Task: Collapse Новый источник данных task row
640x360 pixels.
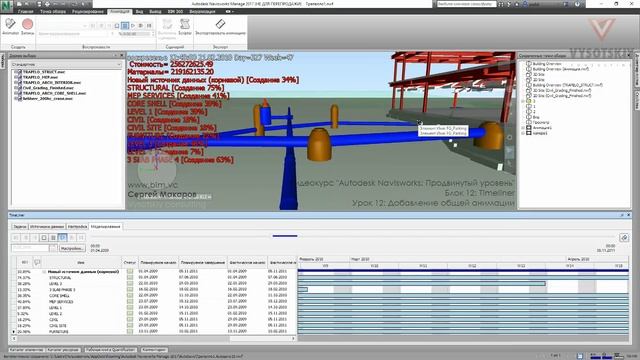Action: (x=44, y=271)
